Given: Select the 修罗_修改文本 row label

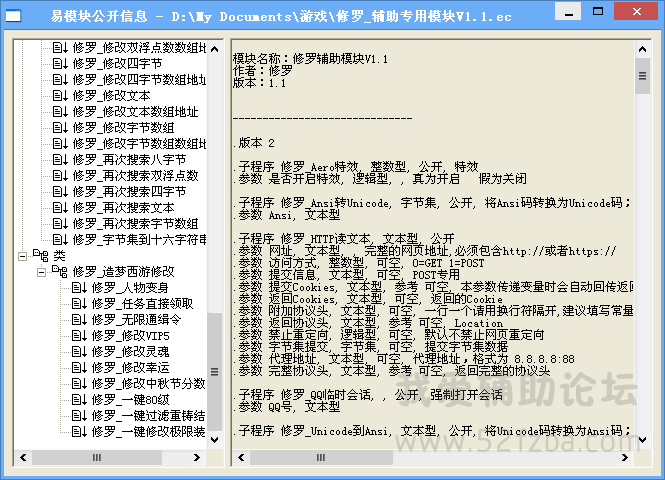Looking at the screenshot, I should [x=112, y=95].
